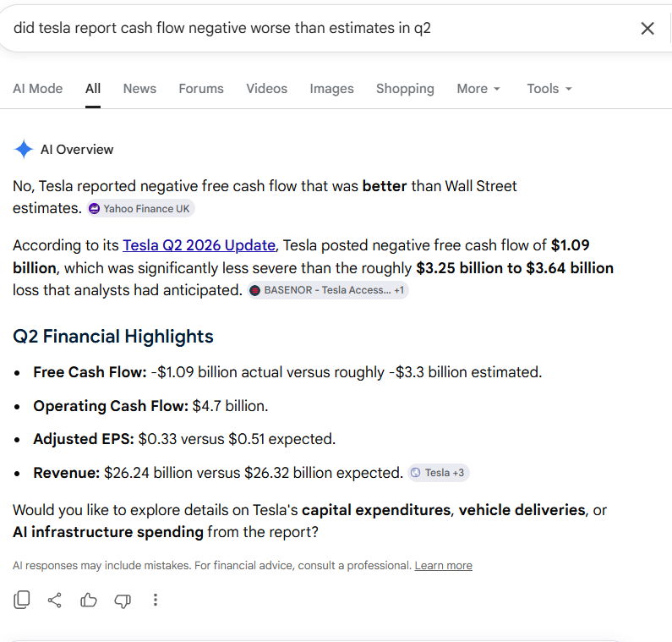Click the Learn more link
The height and width of the screenshot is (642, 672).
point(443,566)
